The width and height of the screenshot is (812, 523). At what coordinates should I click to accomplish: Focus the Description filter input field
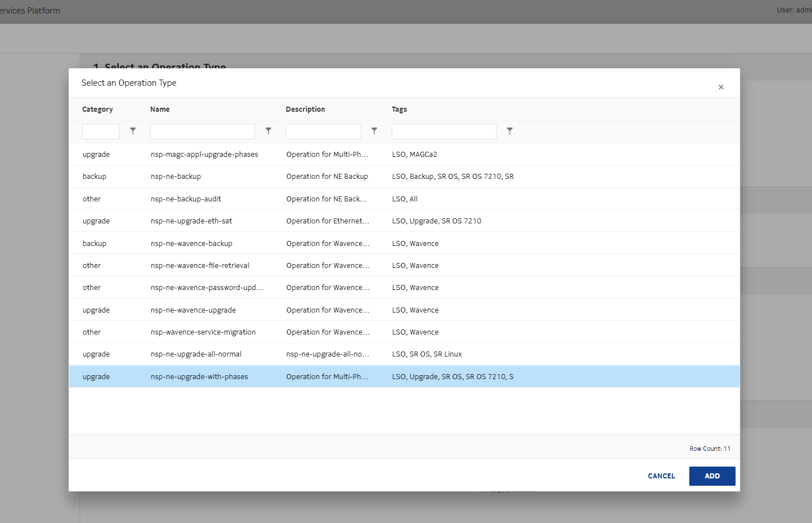click(x=323, y=131)
